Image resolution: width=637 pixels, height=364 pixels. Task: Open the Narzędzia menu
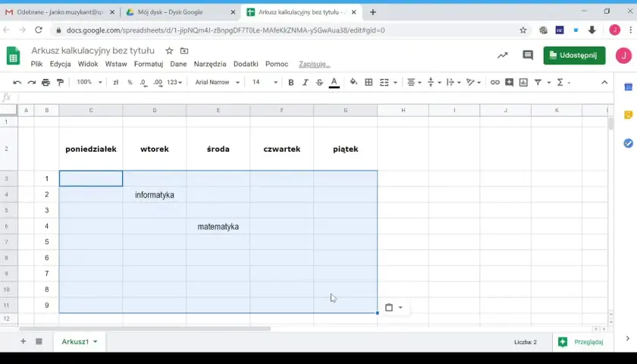click(209, 64)
